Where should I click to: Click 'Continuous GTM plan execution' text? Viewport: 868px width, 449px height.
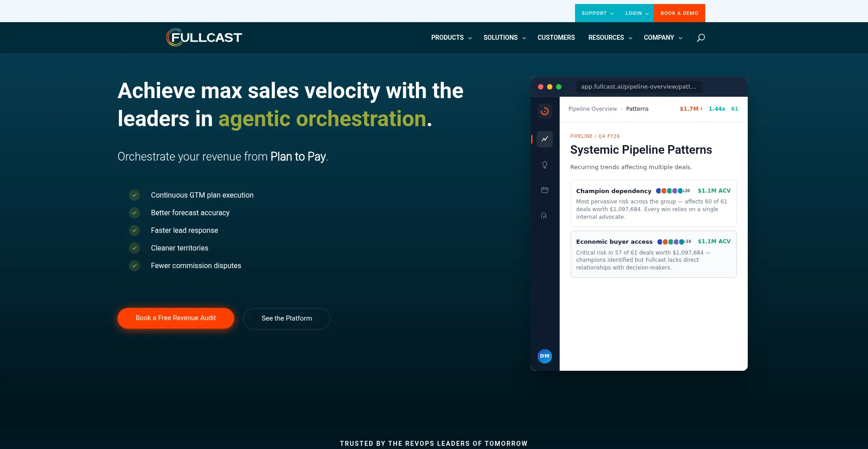click(202, 195)
